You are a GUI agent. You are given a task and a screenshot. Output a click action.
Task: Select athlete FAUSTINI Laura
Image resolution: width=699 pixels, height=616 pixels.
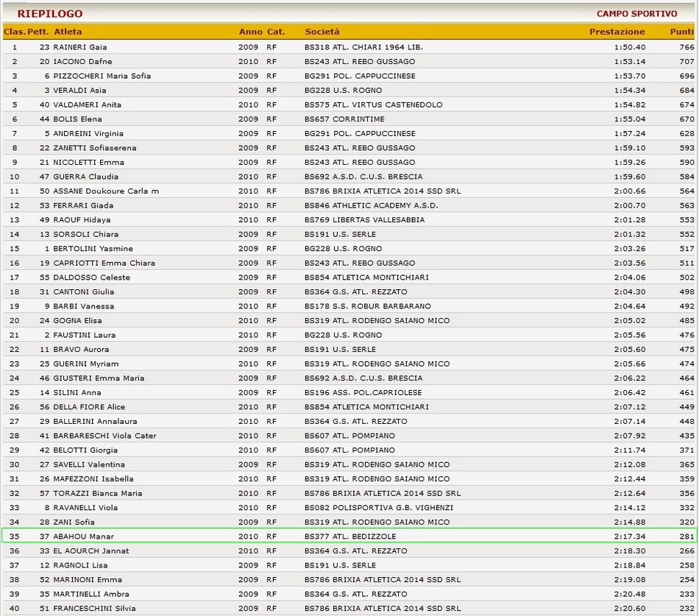(x=85, y=335)
